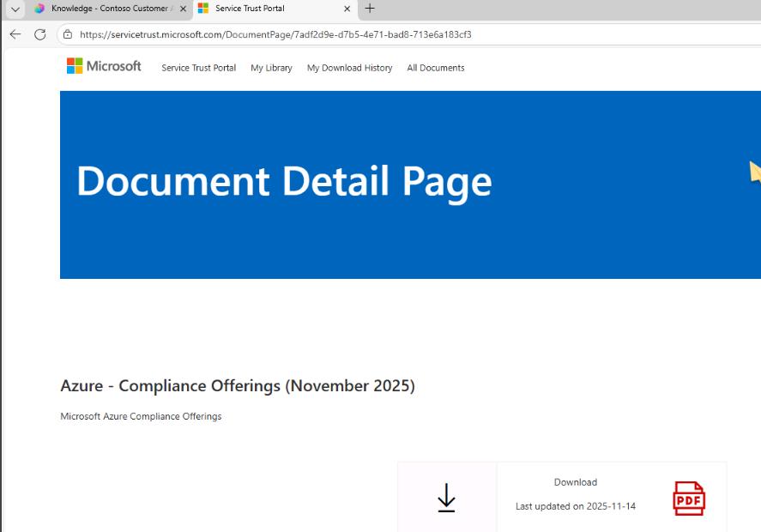761x532 pixels.
Task: Close the Service Trust Portal tab
Action: click(347, 9)
